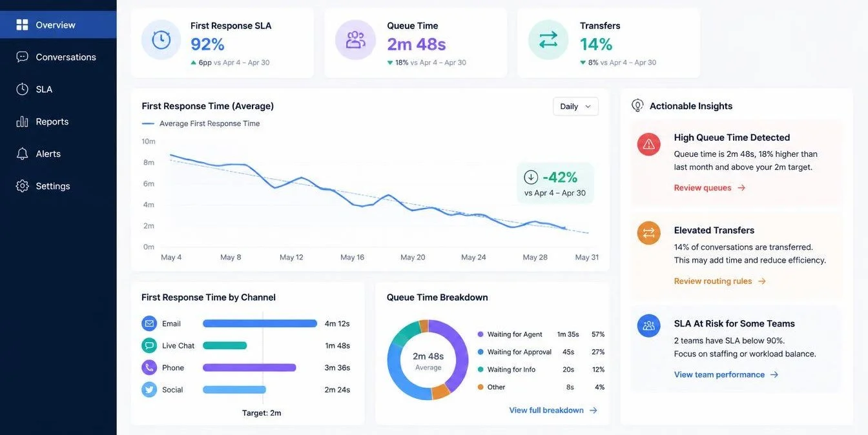Click the High Queue Time Detected heading

(x=732, y=137)
